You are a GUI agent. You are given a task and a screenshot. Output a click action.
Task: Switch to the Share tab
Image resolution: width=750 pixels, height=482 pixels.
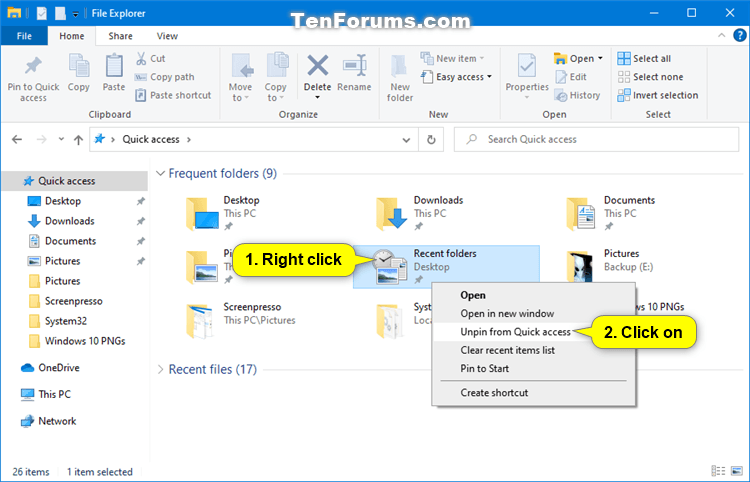(x=120, y=36)
